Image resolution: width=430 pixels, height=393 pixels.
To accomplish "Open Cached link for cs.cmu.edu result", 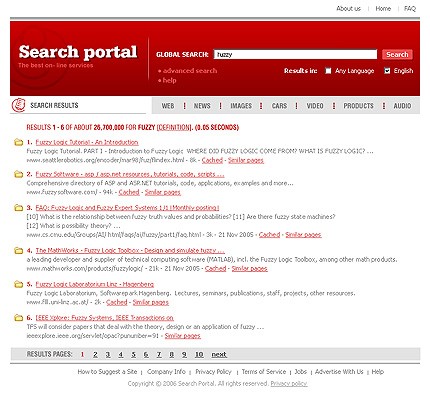I will (269, 234).
